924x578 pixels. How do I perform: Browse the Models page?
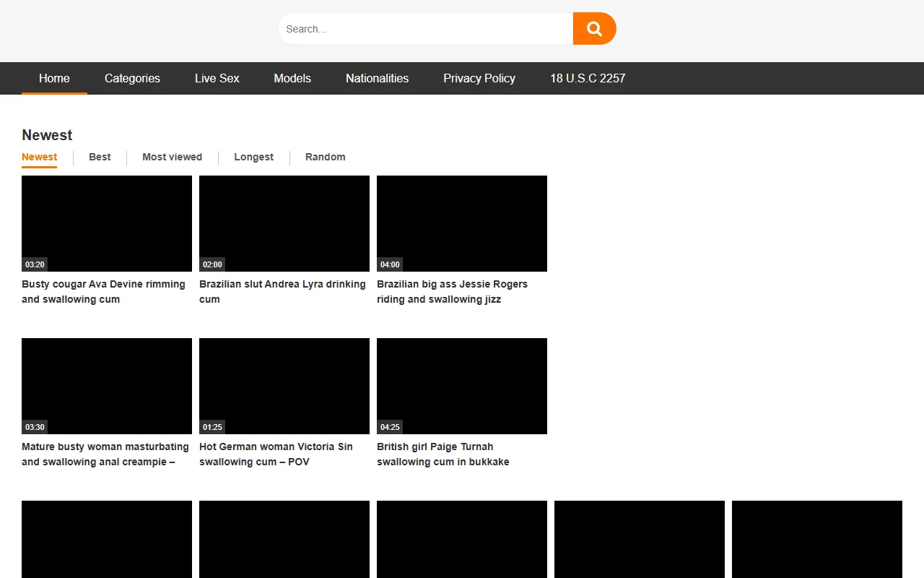point(292,78)
